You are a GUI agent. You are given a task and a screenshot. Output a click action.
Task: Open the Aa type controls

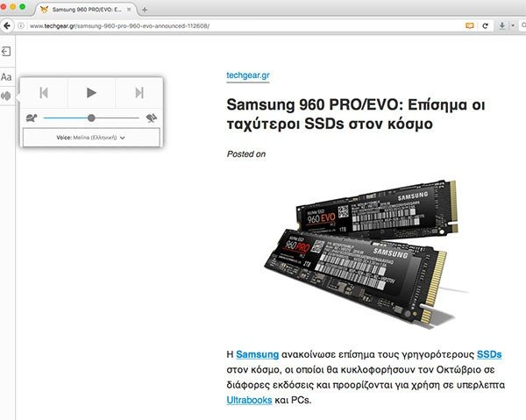[x=6, y=77]
